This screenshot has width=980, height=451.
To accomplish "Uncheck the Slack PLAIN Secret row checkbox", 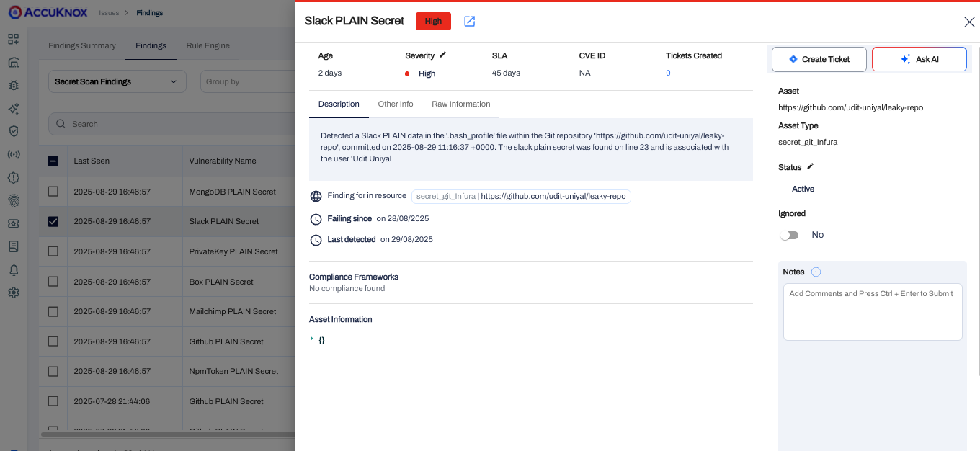I will pyautogui.click(x=53, y=221).
